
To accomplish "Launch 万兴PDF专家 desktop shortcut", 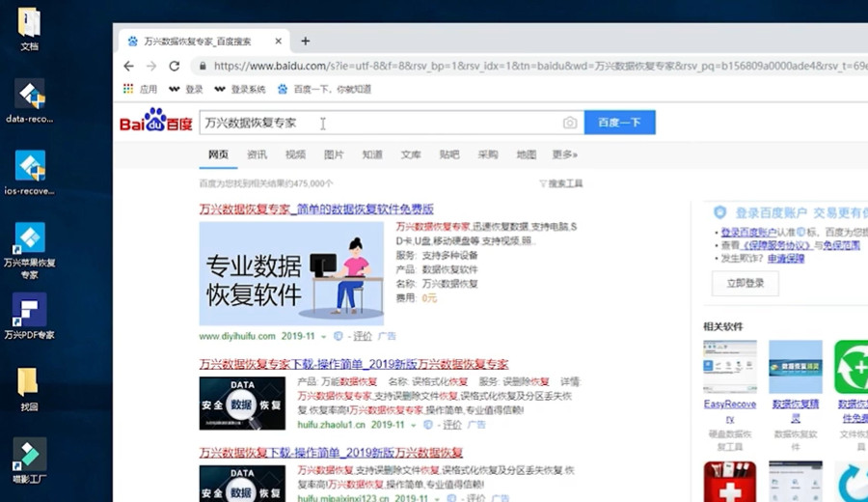I will coord(29,316).
